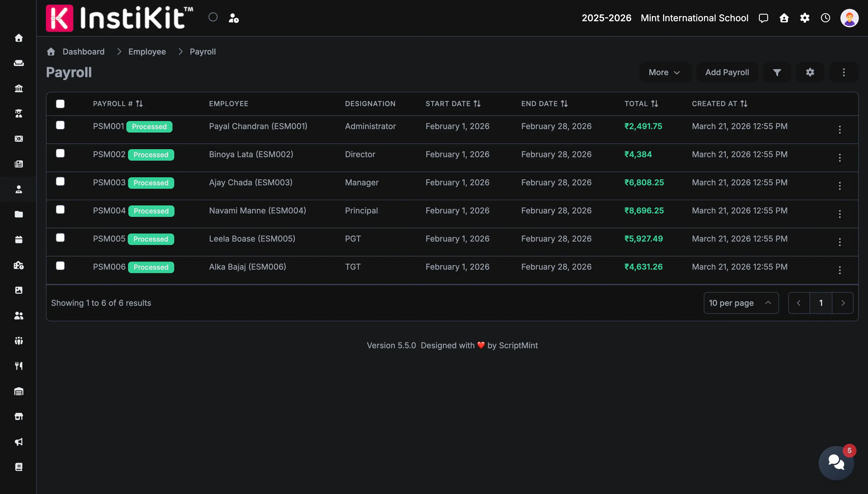Expand the 10 per page selector
This screenshot has height=494, width=868.
pyautogui.click(x=740, y=303)
